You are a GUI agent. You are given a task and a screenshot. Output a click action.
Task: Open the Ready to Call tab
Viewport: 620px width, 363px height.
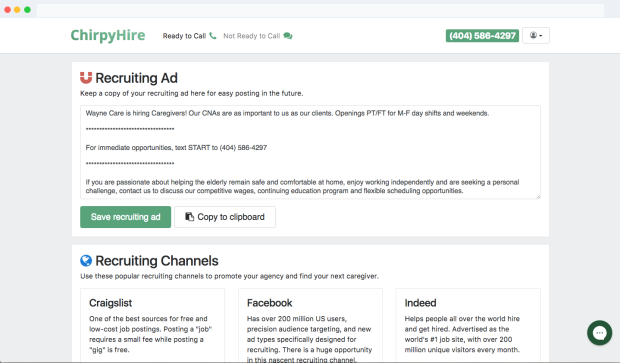[189, 36]
